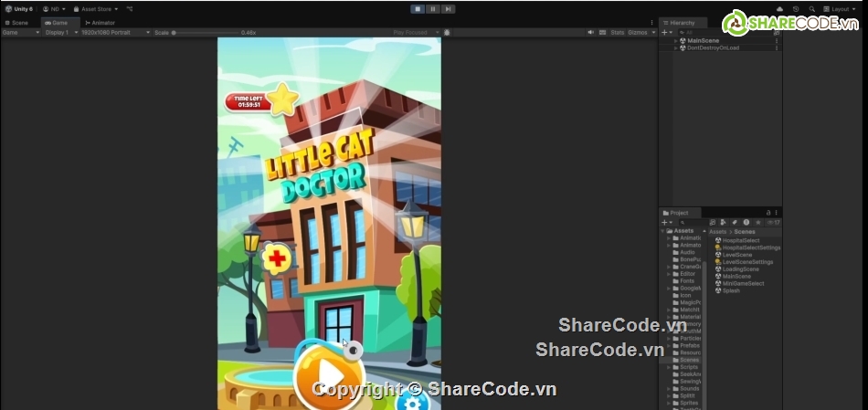
Task: Open the Unity cloud services icon
Action: click(x=780, y=9)
